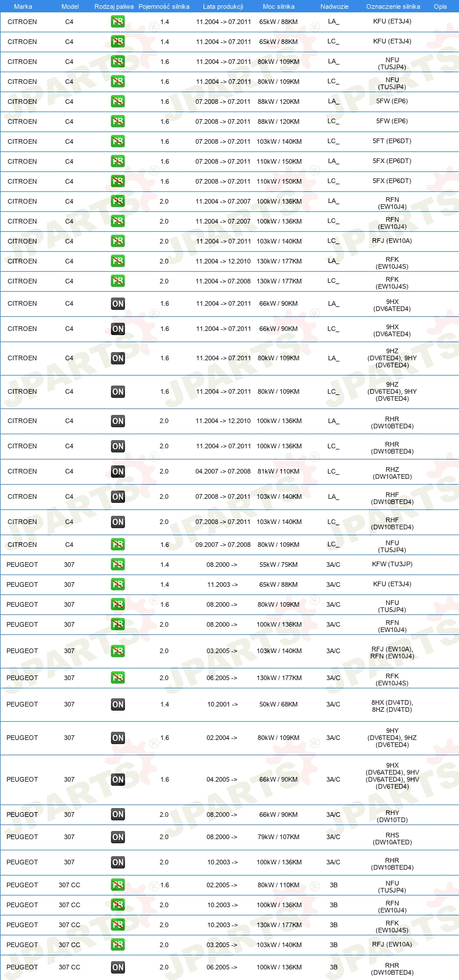
Task: Click the Model column header
Action: [x=70, y=6]
